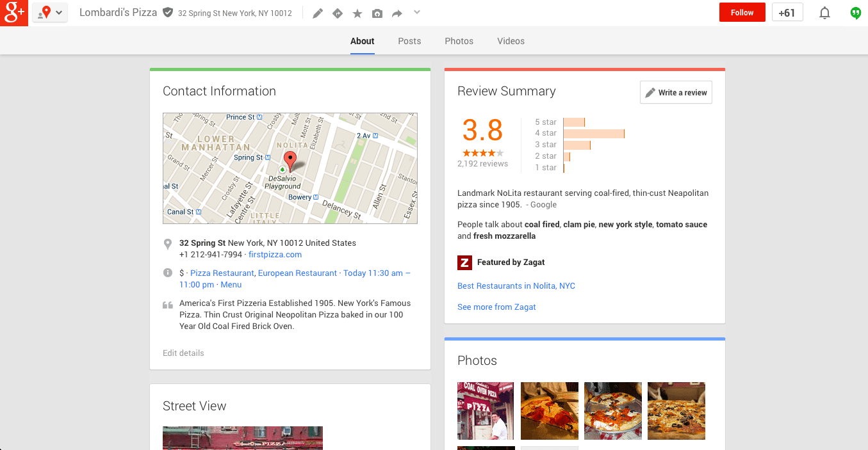Click the 4 star rating bar

[x=594, y=133]
